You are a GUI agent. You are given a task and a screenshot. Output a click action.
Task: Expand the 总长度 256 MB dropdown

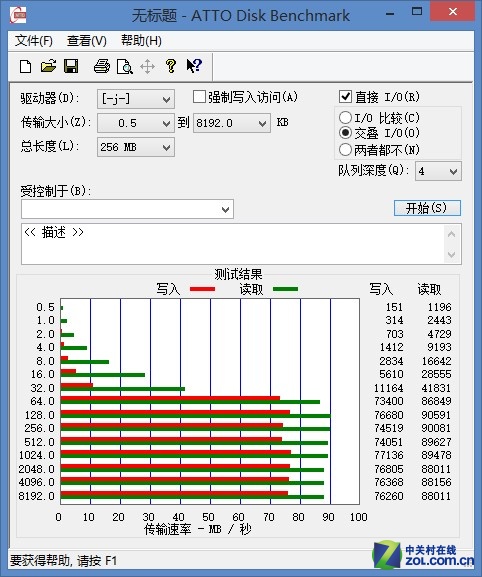tap(136, 147)
